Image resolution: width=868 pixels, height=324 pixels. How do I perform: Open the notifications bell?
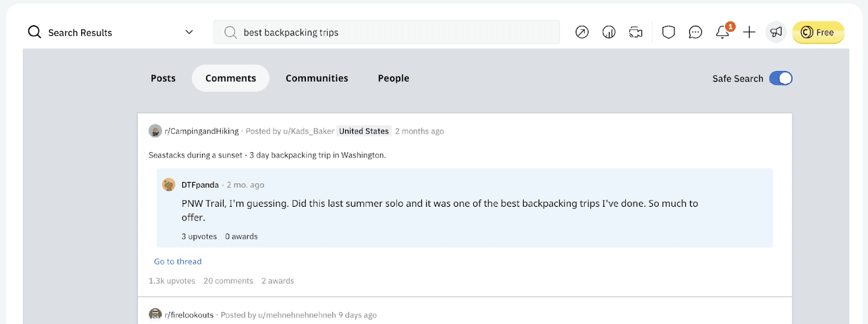(x=723, y=32)
